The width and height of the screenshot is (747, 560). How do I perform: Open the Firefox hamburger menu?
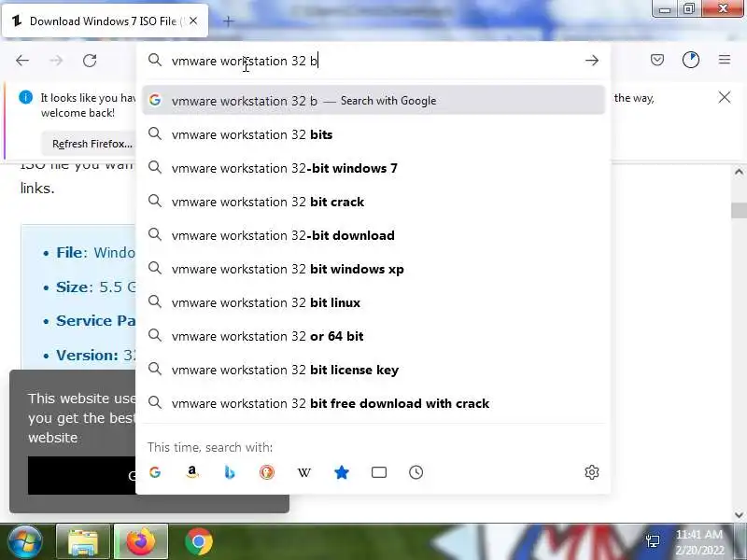click(x=725, y=60)
